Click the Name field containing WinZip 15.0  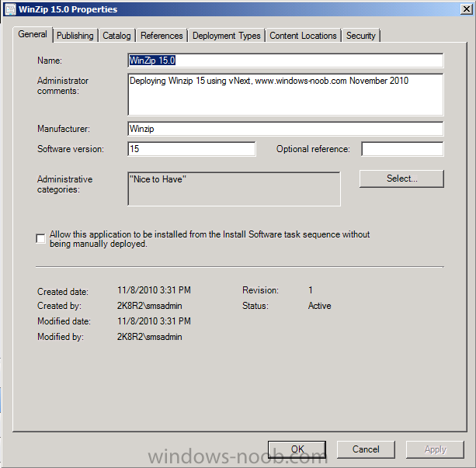(285, 61)
